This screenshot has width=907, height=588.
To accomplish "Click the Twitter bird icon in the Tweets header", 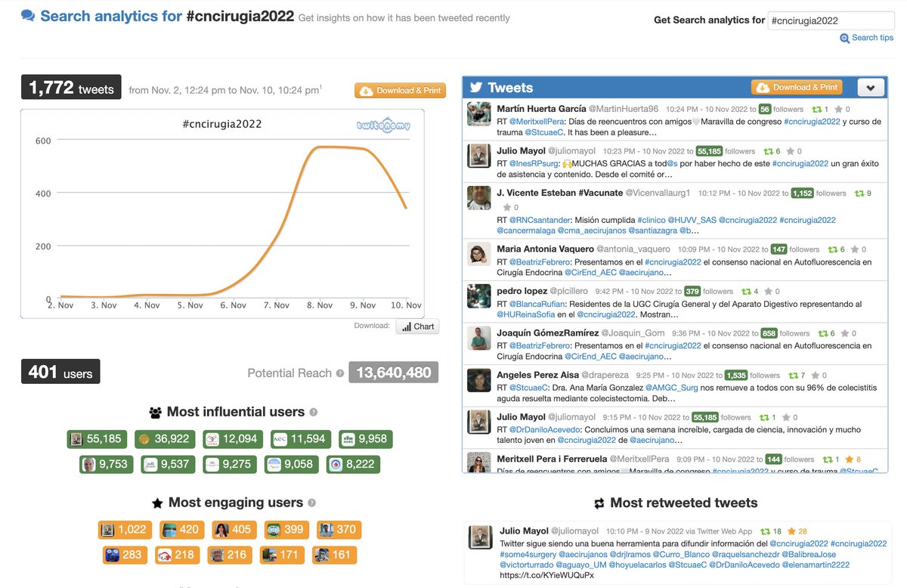I will [x=476, y=88].
